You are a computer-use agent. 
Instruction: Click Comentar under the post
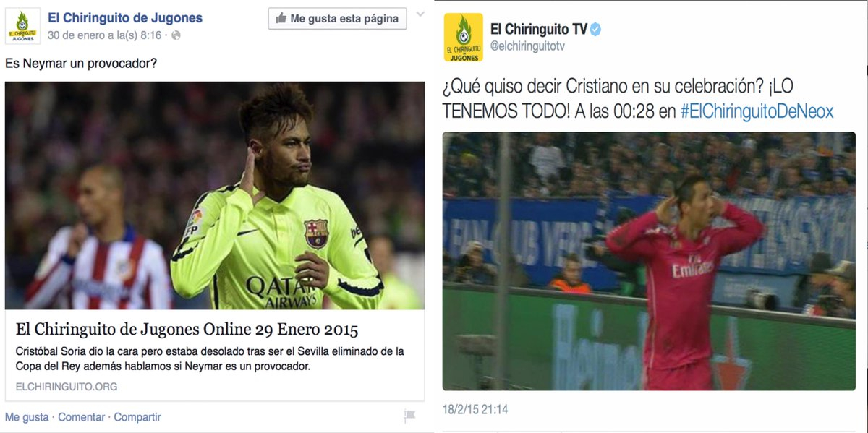[x=81, y=417]
